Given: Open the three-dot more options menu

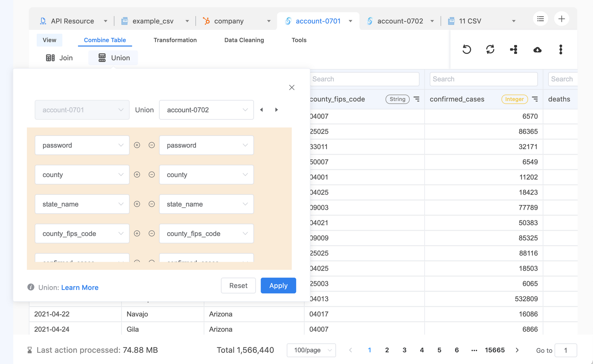Looking at the screenshot, I should pyautogui.click(x=561, y=49).
